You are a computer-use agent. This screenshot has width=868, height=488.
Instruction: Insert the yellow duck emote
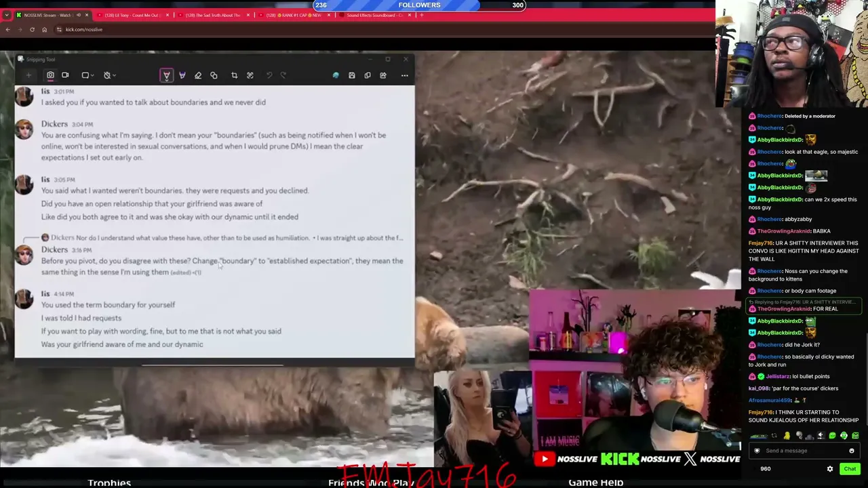tap(787, 436)
